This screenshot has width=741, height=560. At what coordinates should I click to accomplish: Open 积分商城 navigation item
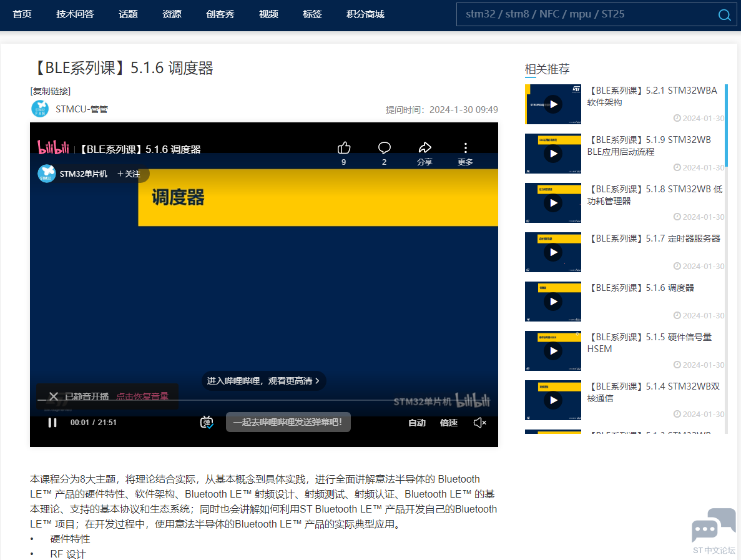(x=365, y=14)
